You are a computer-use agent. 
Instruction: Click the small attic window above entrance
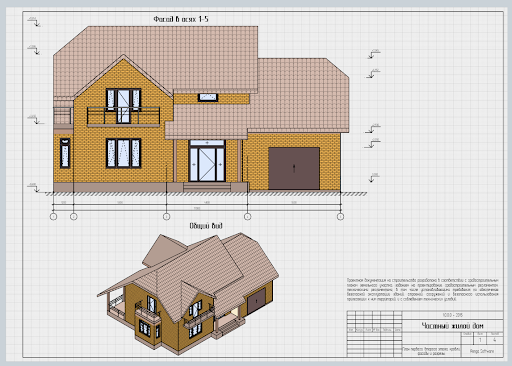[x=208, y=97]
